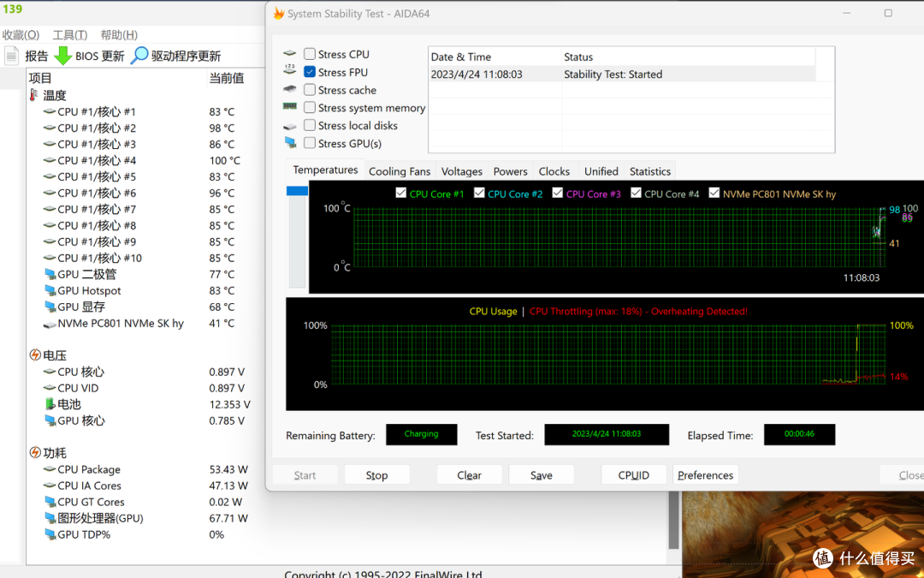
Task: Click the GPU 显存 monitor icon
Action: coord(50,307)
